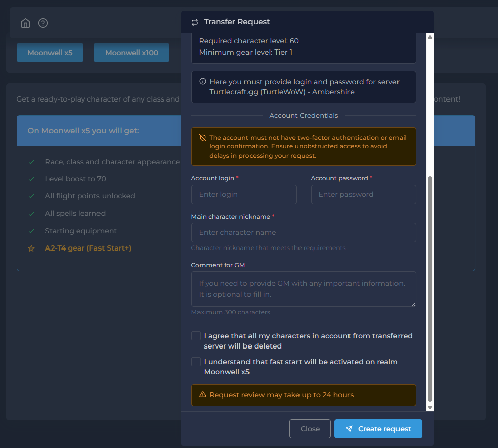
Task: Go to home via house icon
Action: (25, 23)
